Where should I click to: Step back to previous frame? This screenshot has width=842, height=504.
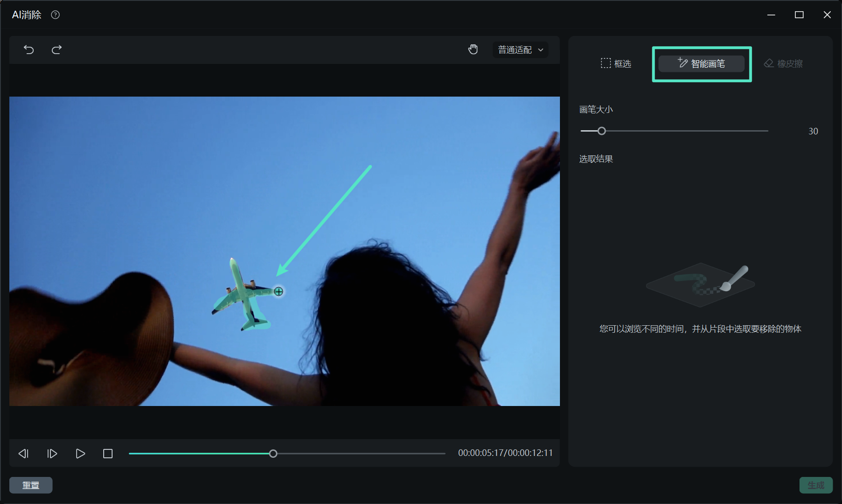pos(23,454)
